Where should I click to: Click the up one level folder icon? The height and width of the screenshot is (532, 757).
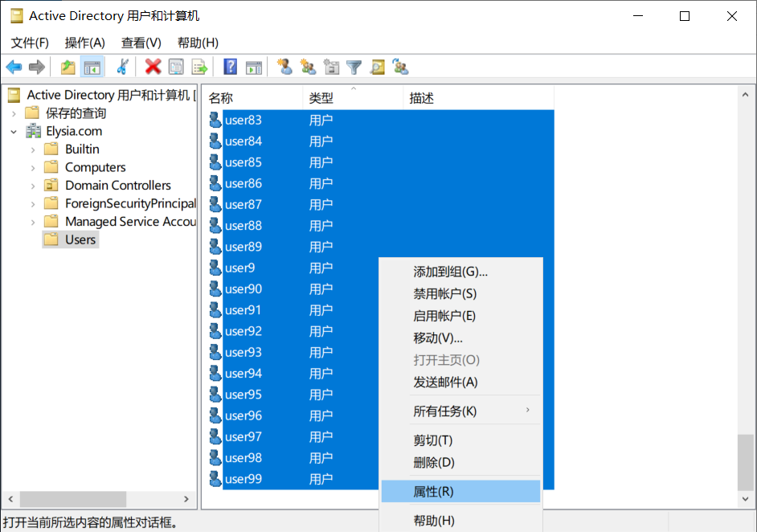pos(68,67)
